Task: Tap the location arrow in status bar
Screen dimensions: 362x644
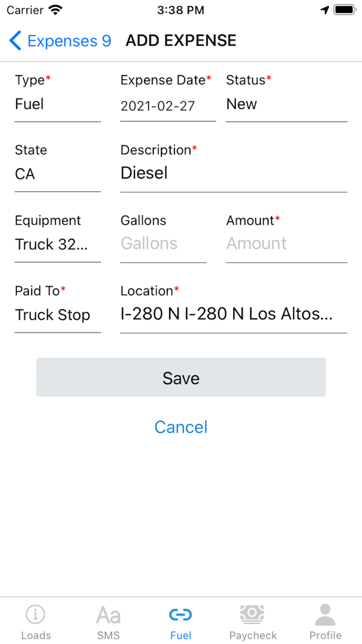Action: pos(324,9)
